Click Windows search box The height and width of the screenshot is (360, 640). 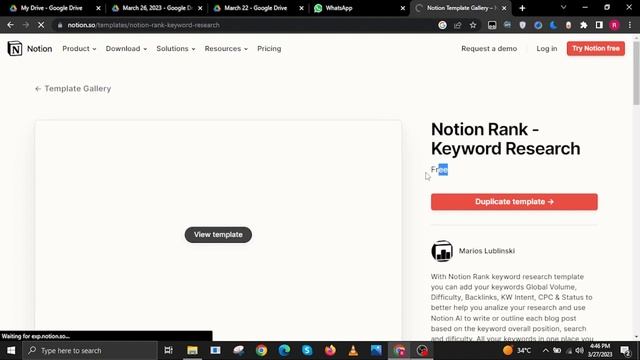click(90, 351)
